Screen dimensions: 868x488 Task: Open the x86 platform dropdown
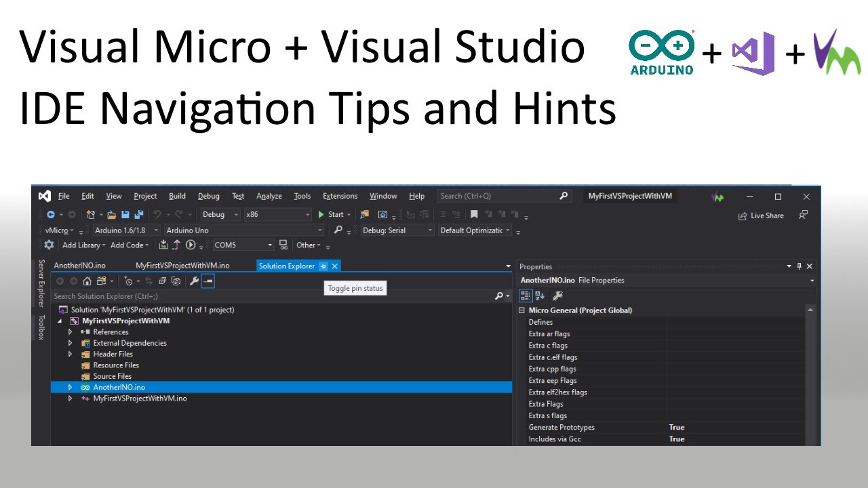pyautogui.click(x=277, y=214)
